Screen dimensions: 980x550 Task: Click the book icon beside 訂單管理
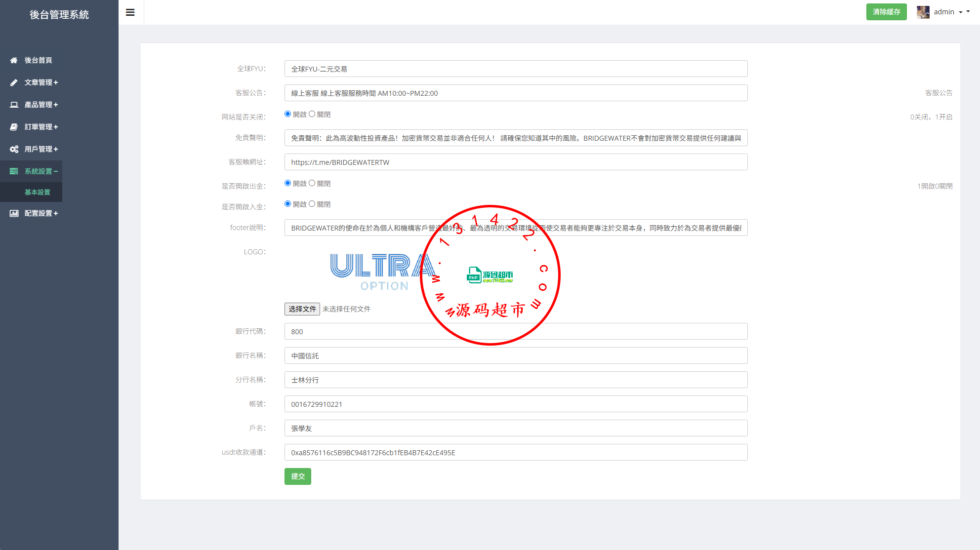[x=14, y=127]
